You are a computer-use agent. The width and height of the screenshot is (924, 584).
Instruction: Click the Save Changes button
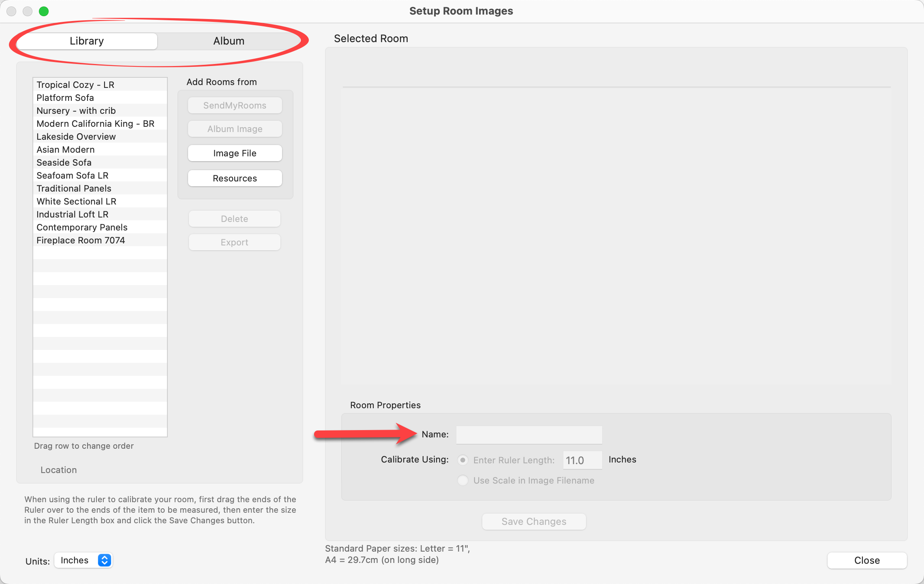click(x=534, y=521)
